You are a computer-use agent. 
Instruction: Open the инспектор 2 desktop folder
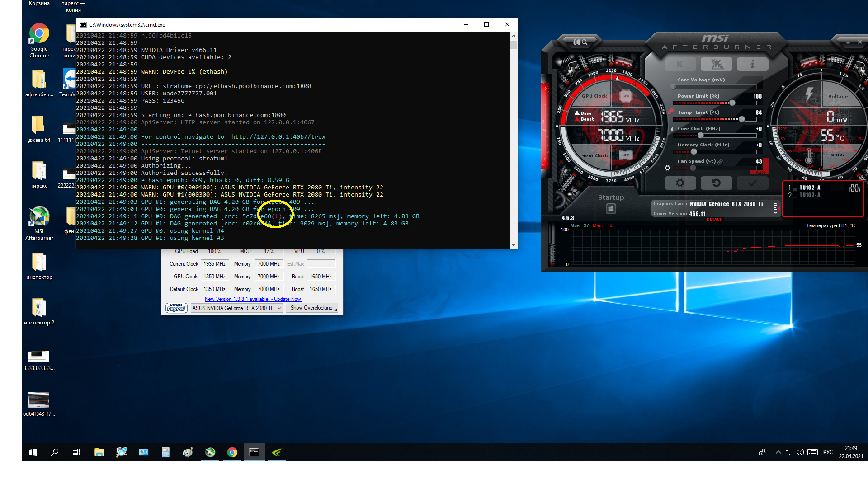pos(39,311)
